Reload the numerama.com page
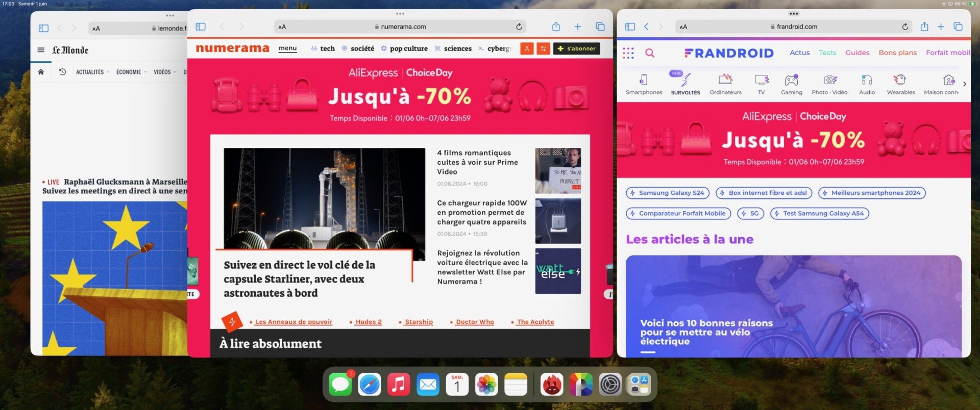The width and height of the screenshot is (980, 410). pyautogui.click(x=519, y=27)
